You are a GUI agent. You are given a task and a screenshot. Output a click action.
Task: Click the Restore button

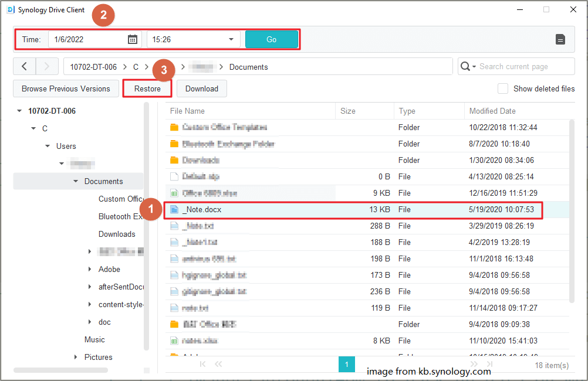(147, 89)
